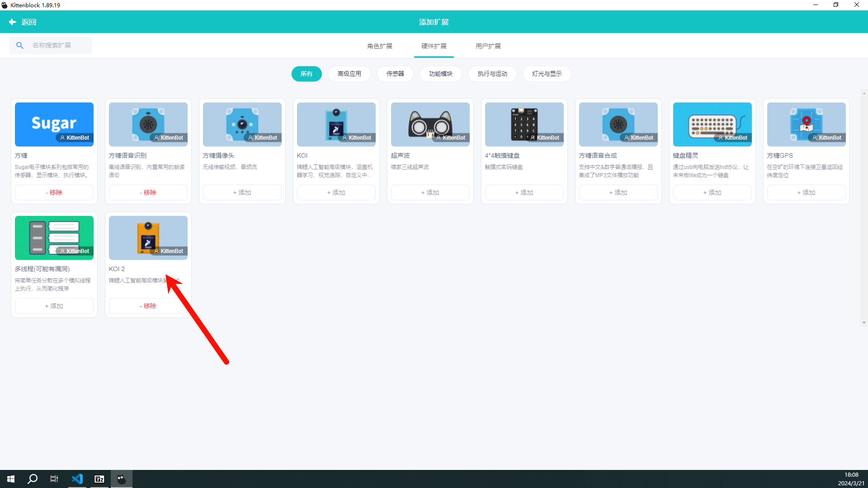Click the 方糖GPS title text
The image size is (868, 488).
[780, 155]
